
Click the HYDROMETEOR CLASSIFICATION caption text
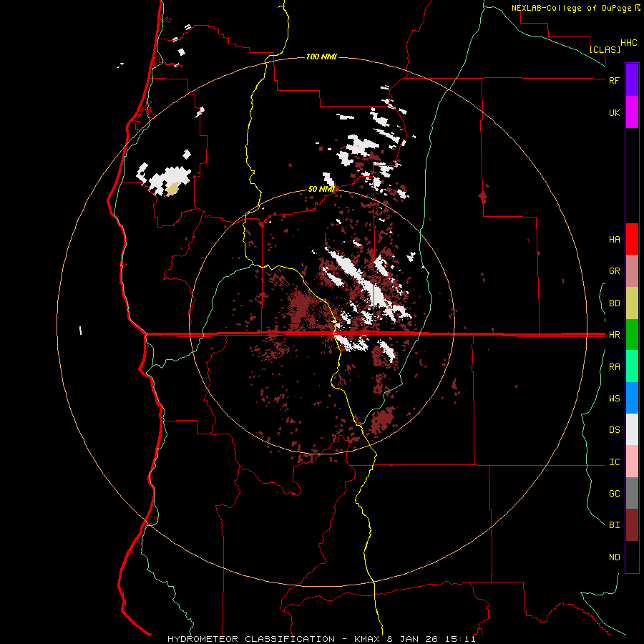pyautogui.click(x=251, y=639)
